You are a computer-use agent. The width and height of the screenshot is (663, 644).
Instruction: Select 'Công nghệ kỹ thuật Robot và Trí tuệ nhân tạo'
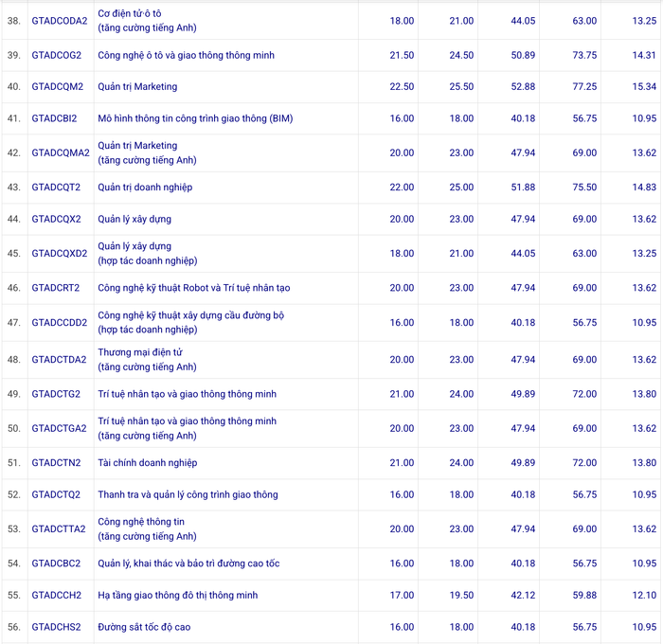pos(194,288)
